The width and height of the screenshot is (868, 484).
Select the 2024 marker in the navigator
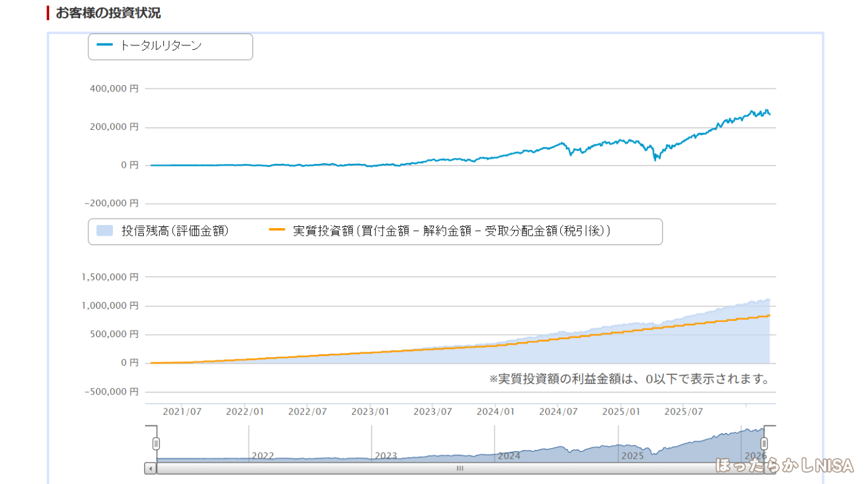(x=509, y=456)
